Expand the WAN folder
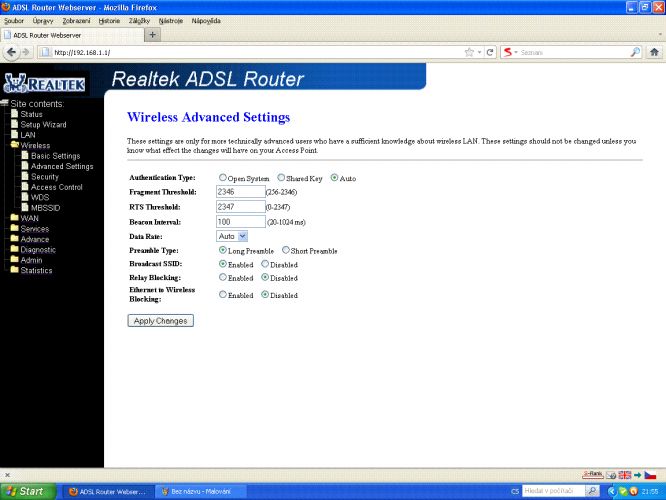The height and width of the screenshot is (500, 666). 14,218
